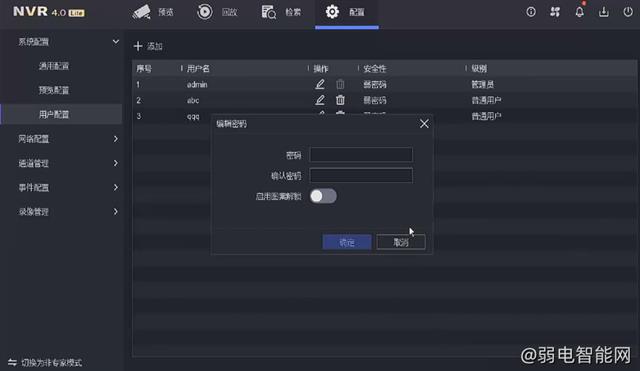Click the NVR 4.0 logo
Viewport: 640px width, 371px height.
pyautogui.click(x=49, y=11)
